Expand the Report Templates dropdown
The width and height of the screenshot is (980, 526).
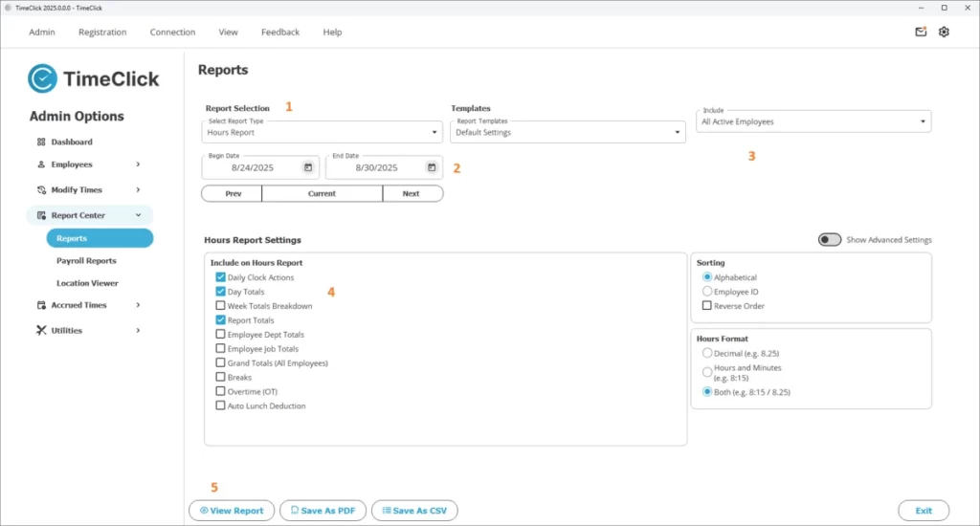pyautogui.click(x=568, y=133)
